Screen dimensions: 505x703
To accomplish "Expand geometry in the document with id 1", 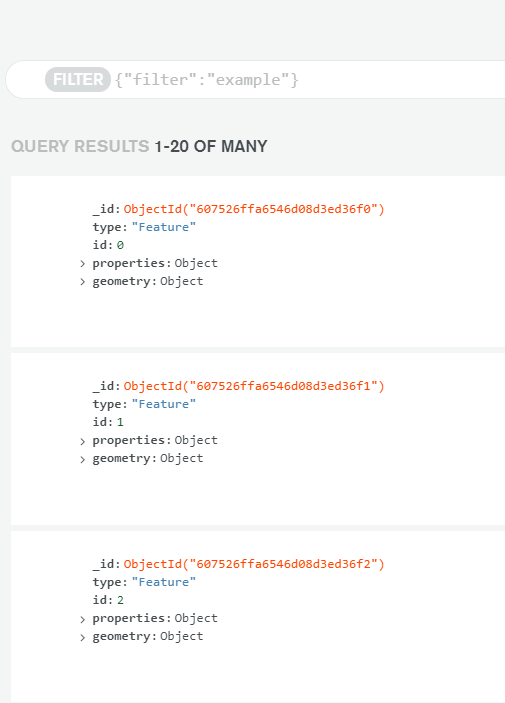I will tap(83, 459).
